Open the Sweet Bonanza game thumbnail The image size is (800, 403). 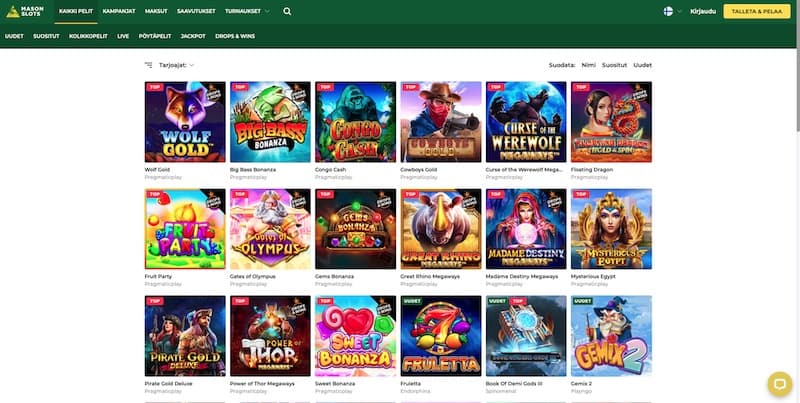click(355, 336)
